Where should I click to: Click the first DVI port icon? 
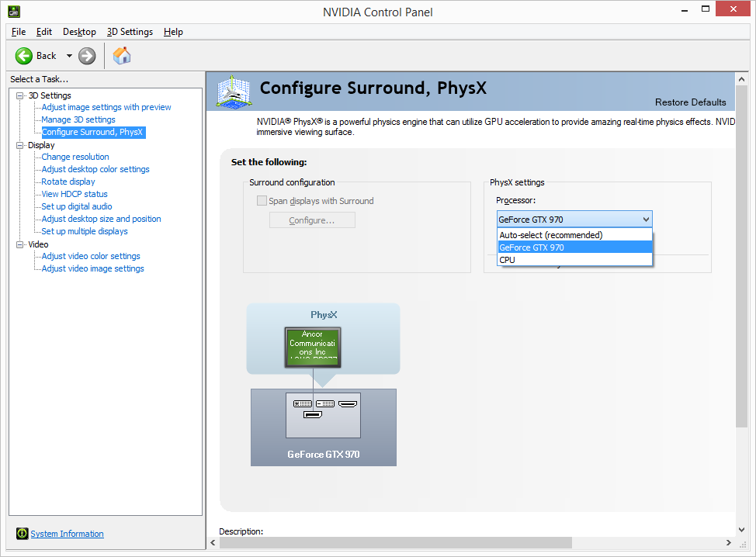tap(303, 403)
